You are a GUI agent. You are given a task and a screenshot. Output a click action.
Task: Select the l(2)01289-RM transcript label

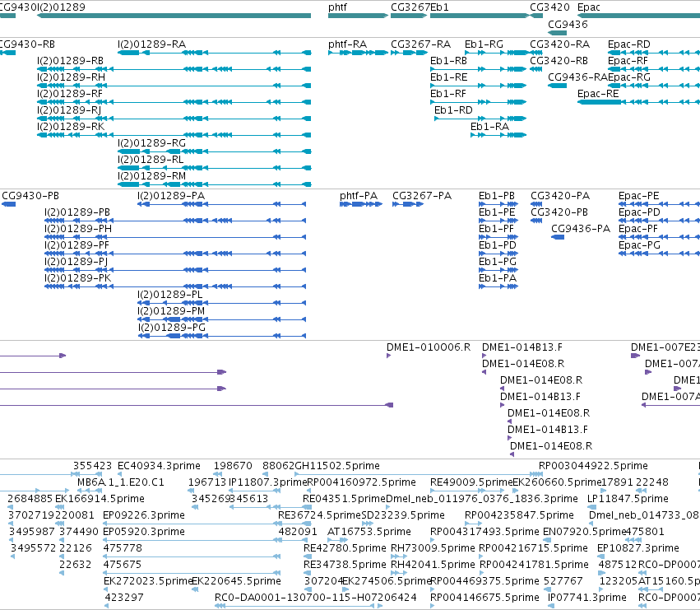pos(152,176)
